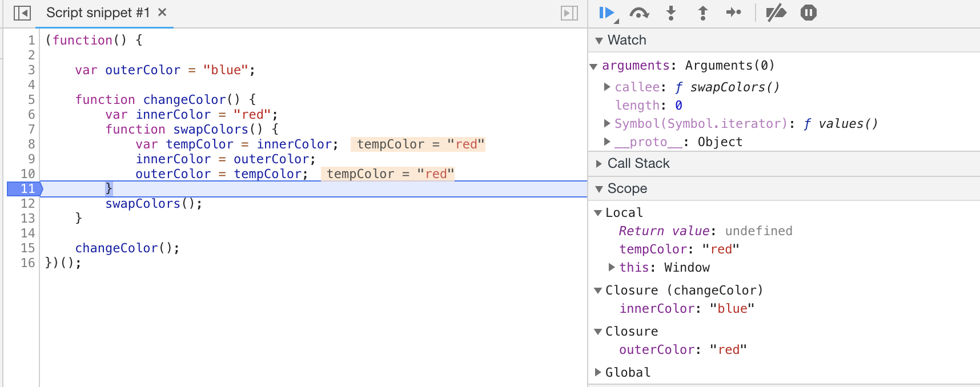Collapse the Closure (changeColor) scope
Viewport: 980px width, 387px height.
click(598, 291)
